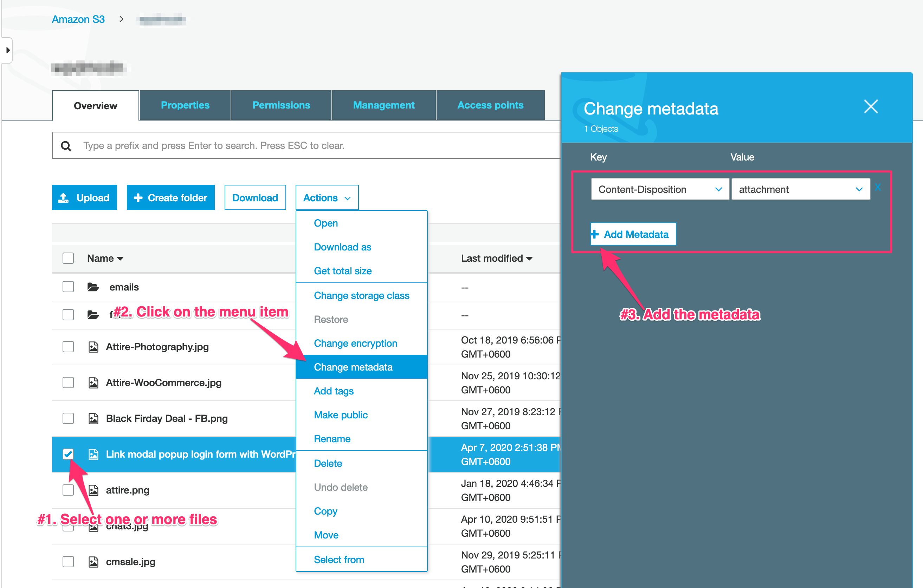
Task: Click the Black Firday Deal image icon
Action: 93,419
